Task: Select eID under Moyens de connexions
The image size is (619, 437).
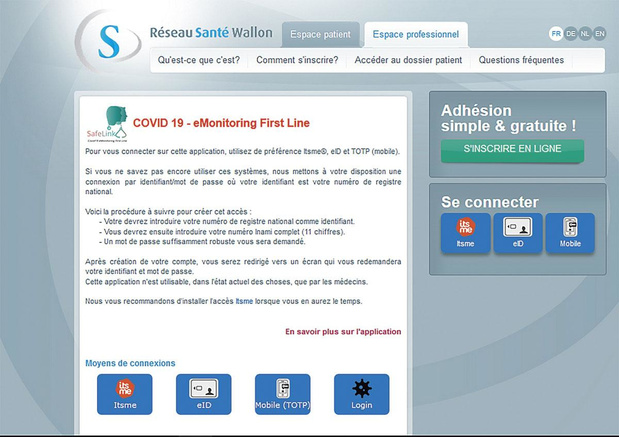Action: [x=204, y=394]
